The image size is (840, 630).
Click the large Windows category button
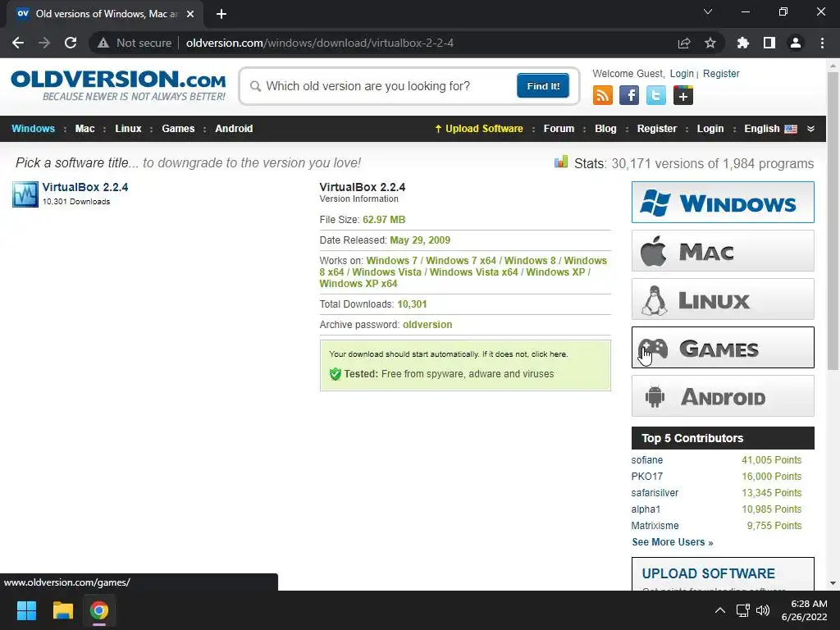click(x=723, y=202)
